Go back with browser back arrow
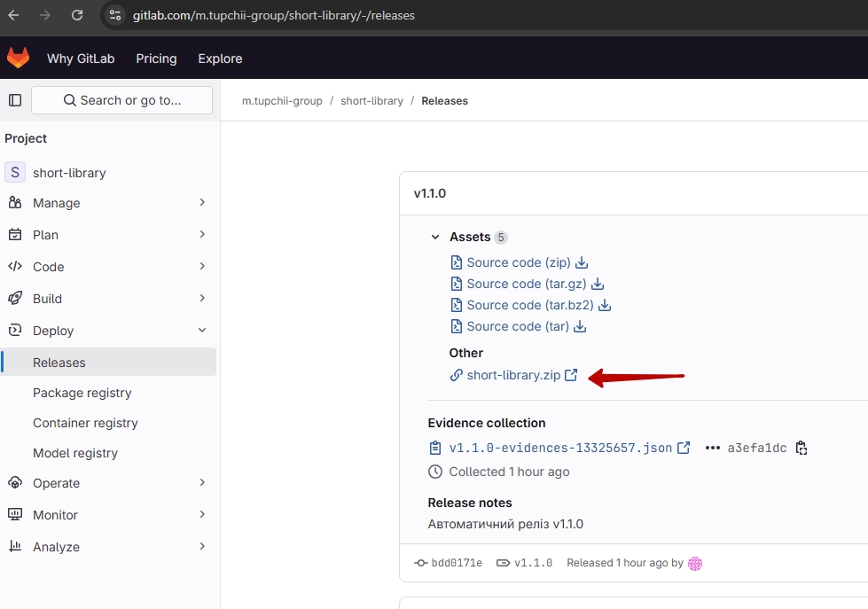868x609 pixels. 14,15
